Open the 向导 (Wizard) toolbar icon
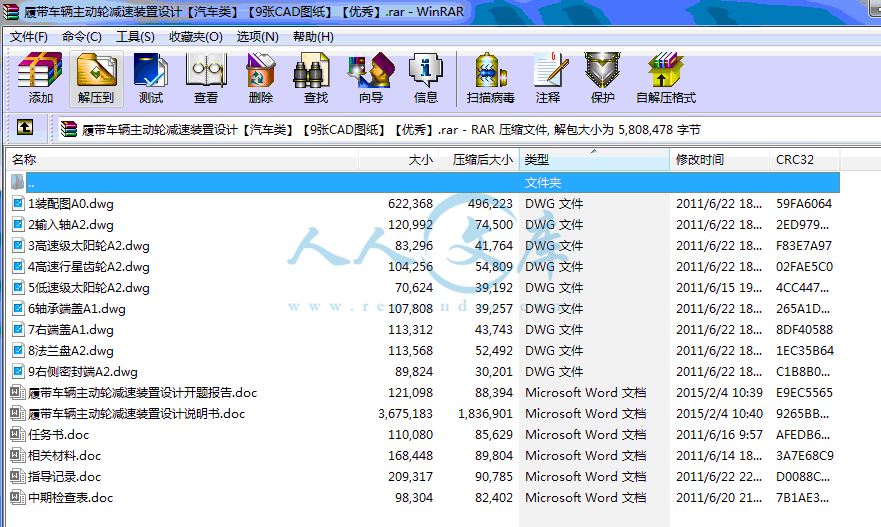This screenshot has width=881, height=527. (x=371, y=71)
